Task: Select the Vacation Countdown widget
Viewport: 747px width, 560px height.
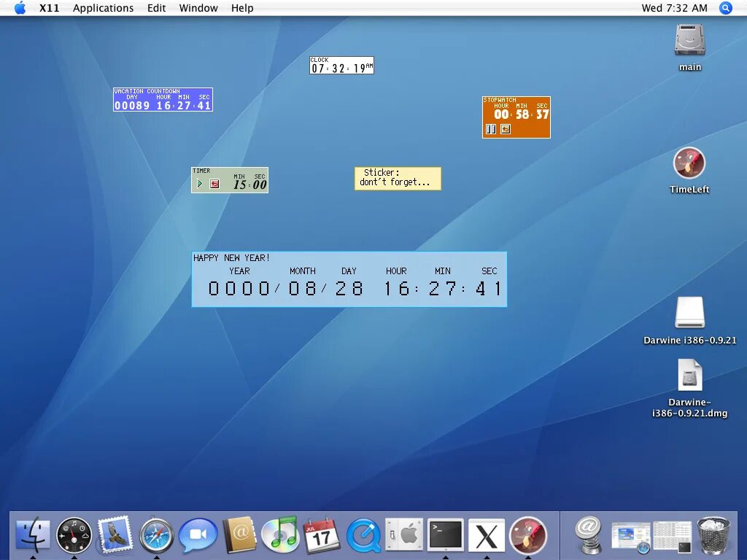Action: pos(163,99)
